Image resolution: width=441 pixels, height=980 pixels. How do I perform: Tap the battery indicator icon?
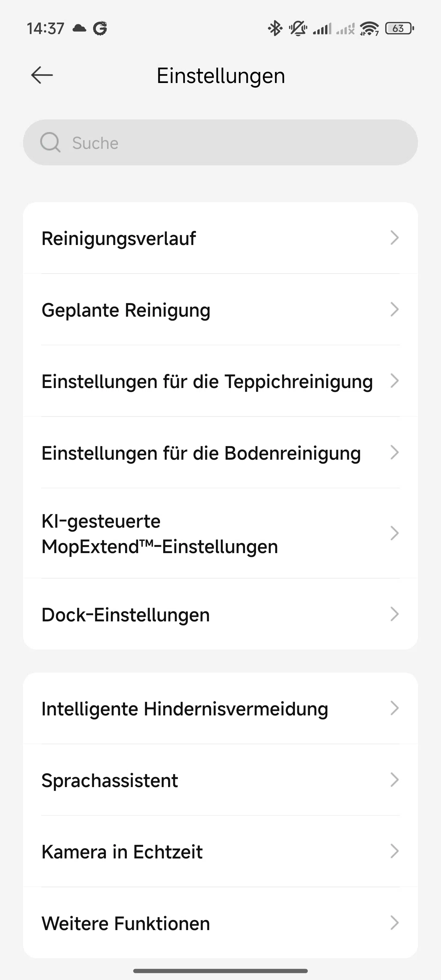399,28
